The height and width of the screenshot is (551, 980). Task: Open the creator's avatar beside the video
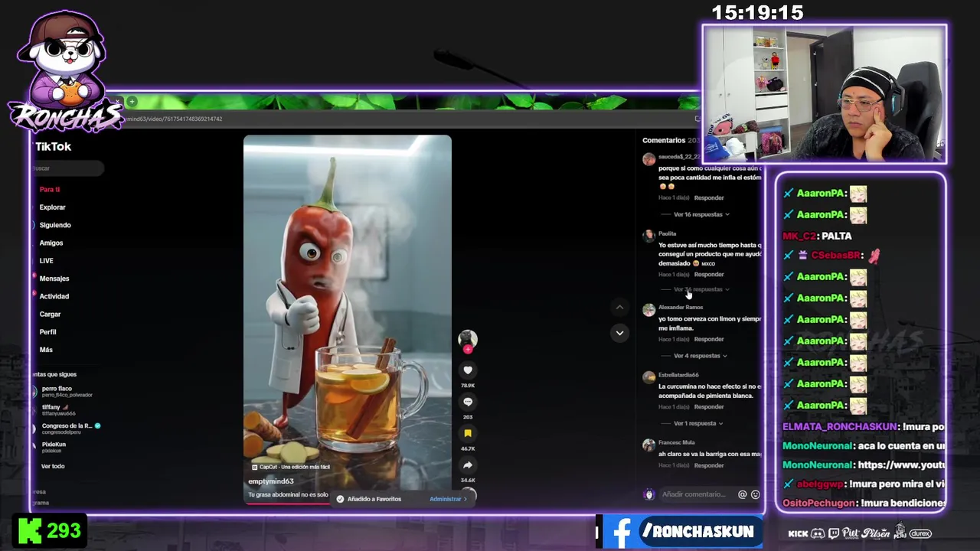pos(468,338)
